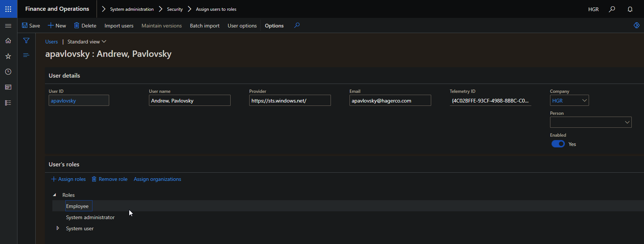This screenshot has width=644, height=244.
Task: Select the System user role
Action: (x=80, y=228)
